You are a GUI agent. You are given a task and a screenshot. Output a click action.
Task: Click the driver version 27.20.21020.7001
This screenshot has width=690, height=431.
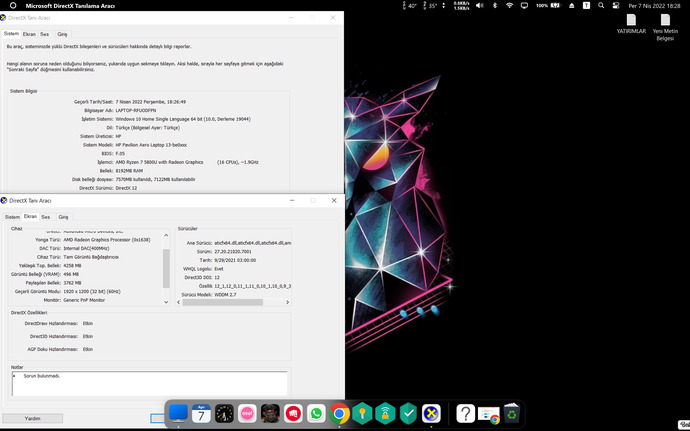tap(233, 251)
